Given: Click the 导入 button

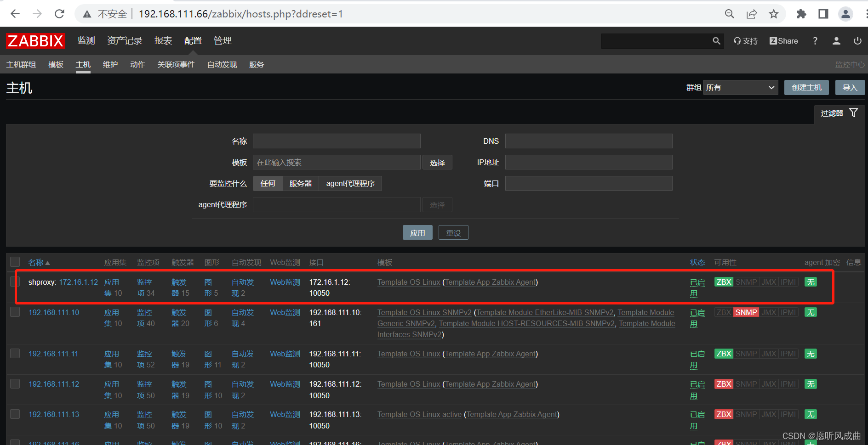Looking at the screenshot, I should (850, 87).
